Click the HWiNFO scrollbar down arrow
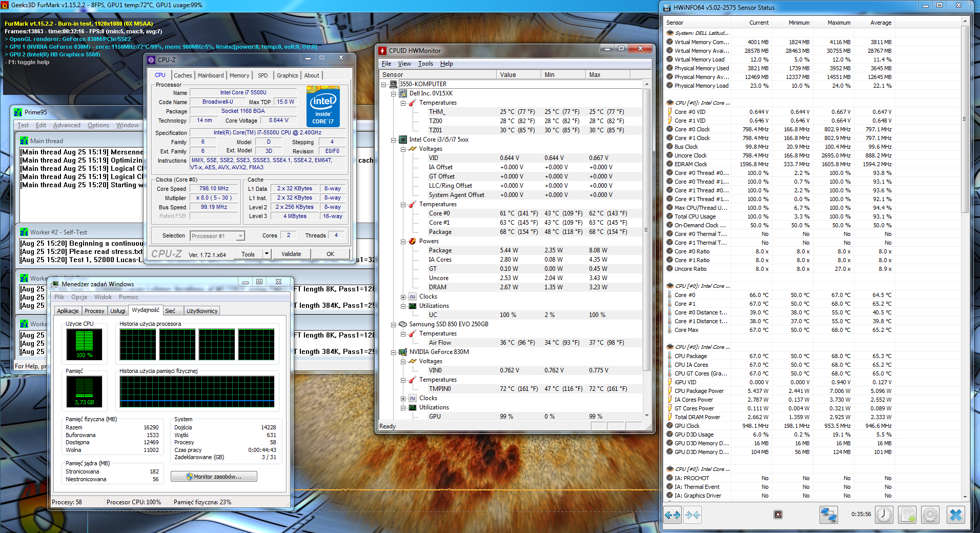 [965, 497]
